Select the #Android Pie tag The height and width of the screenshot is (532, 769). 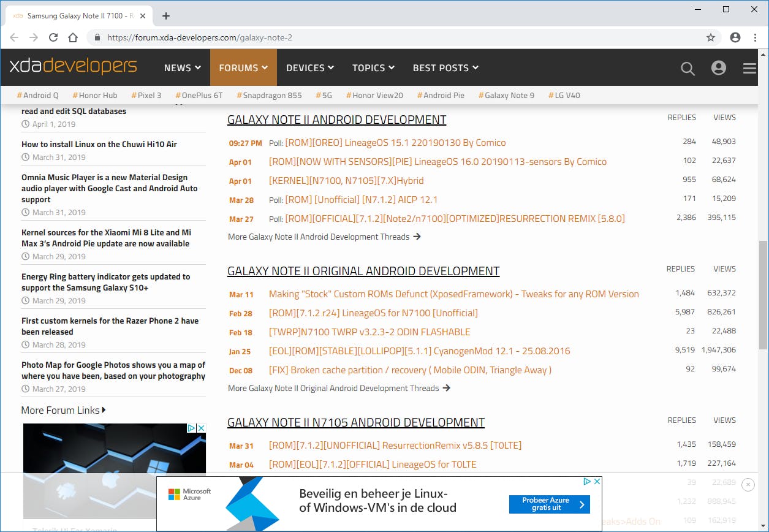(441, 95)
